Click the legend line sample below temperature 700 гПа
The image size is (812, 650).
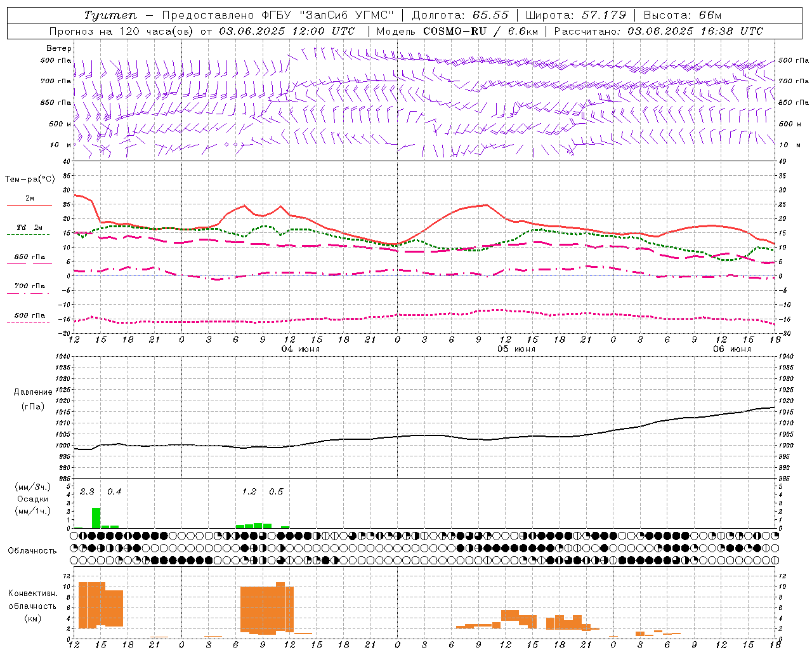click(x=29, y=294)
